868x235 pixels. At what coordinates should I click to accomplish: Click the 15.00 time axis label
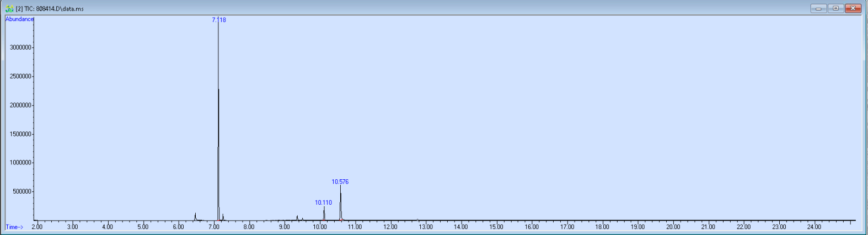click(496, 227)
